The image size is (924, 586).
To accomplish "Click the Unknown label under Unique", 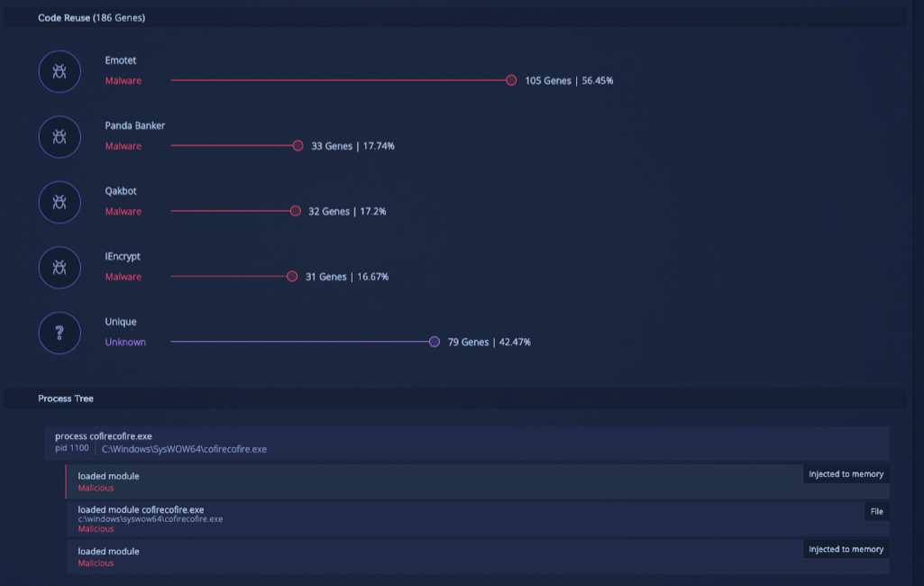I will tap(124, 342).
